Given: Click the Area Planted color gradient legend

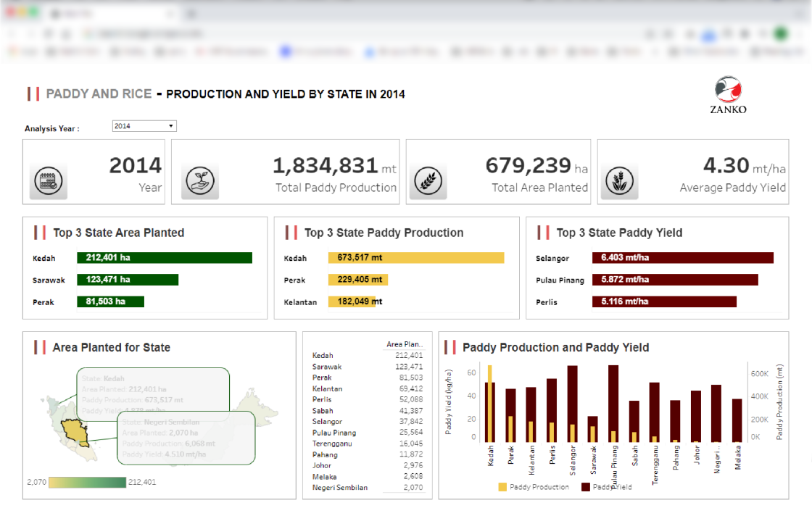Looking at the screenshot, I should click(87, 482).
